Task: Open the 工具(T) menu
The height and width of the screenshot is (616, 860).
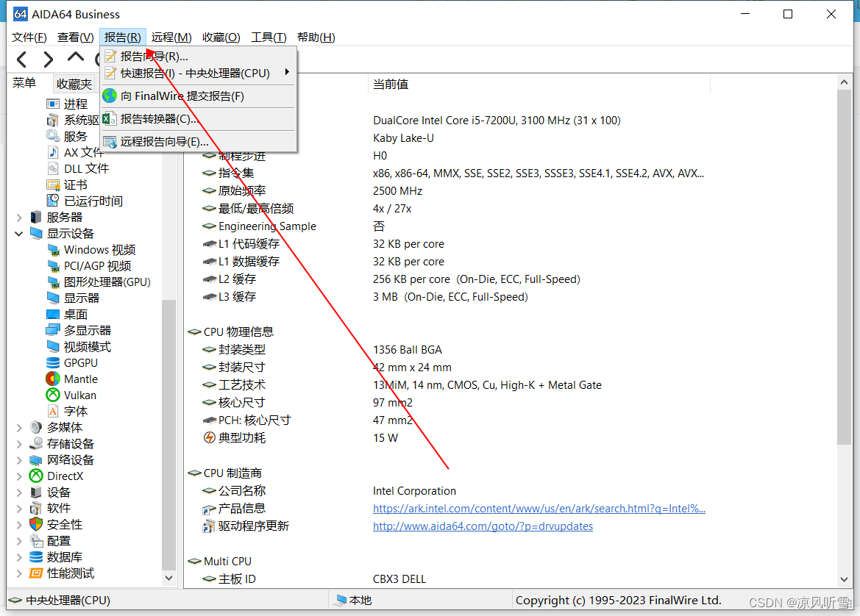Action: (269, 37)
